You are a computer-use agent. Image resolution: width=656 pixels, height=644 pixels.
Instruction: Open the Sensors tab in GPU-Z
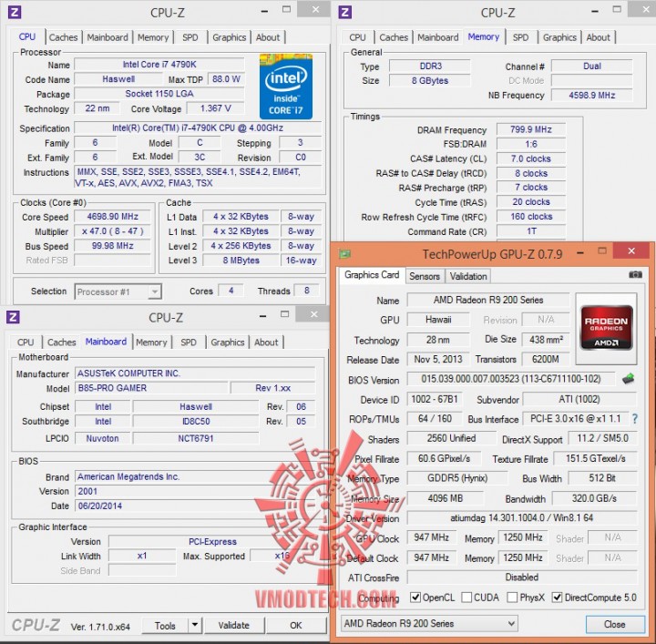click(425, 276)
